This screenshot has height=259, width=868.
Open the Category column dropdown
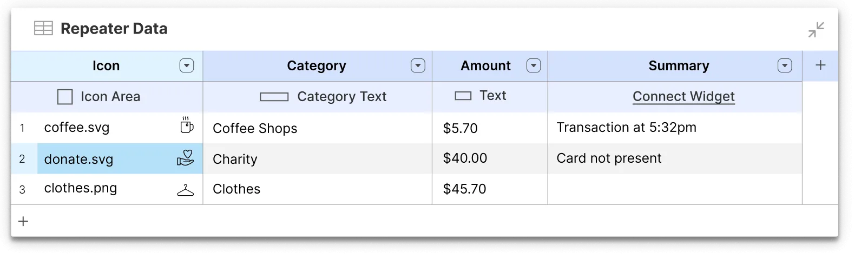pyautogui.click(x=418, y=66)
